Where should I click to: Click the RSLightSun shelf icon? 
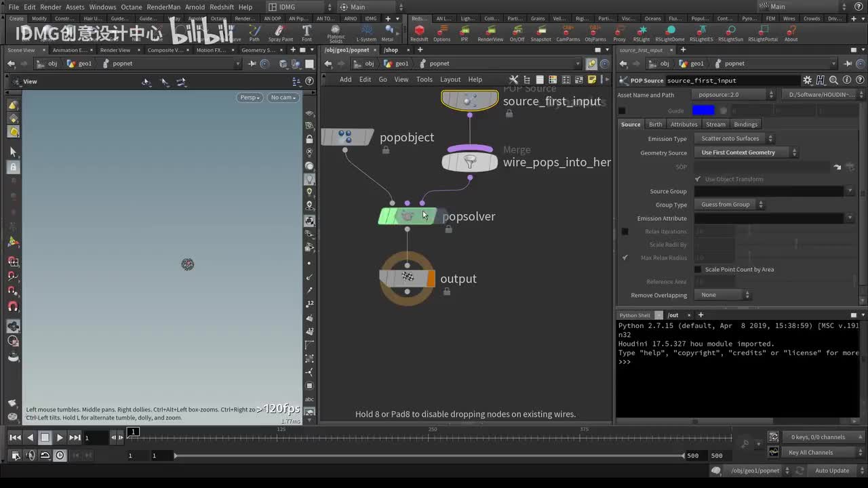730,33
